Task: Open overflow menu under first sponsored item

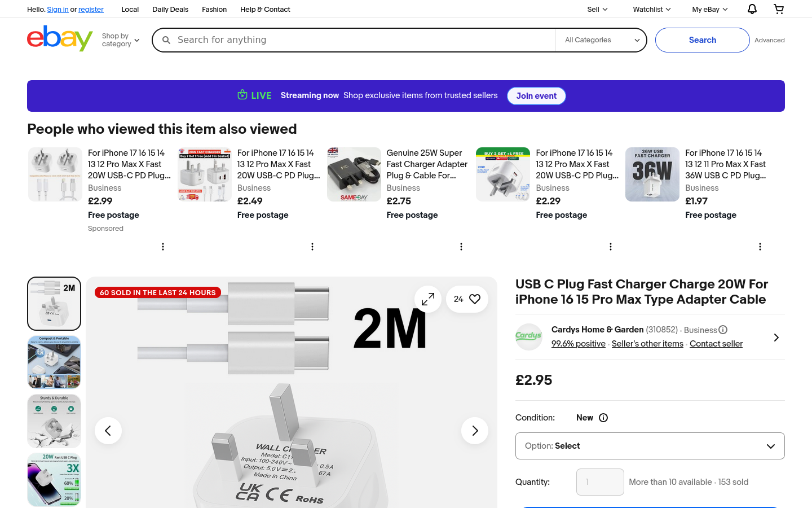Action: (163, 247)
